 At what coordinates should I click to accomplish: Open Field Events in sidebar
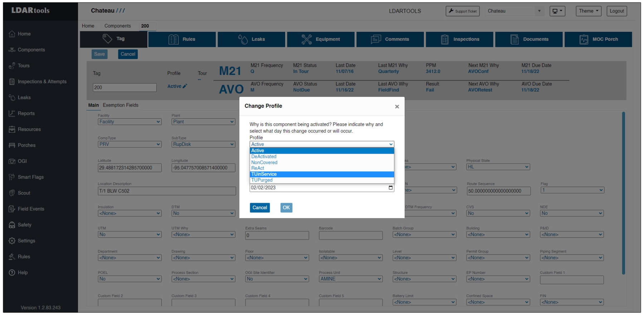tap(26, 209)
